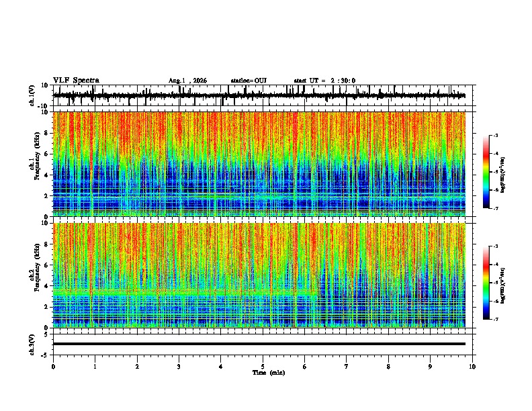The height and width of the screenshot is (411, 532).
Task: Click the "Time (min)" axis label
Action: tap(269, 373)
